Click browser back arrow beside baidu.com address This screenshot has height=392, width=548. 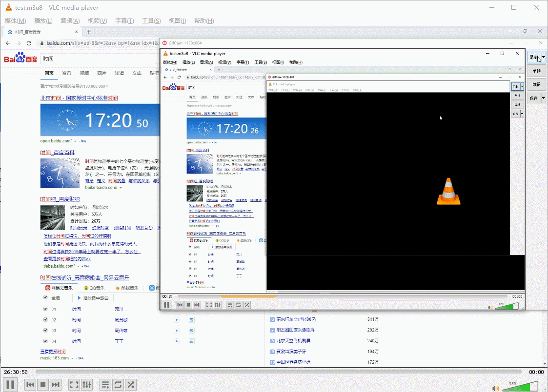[8, 43]
